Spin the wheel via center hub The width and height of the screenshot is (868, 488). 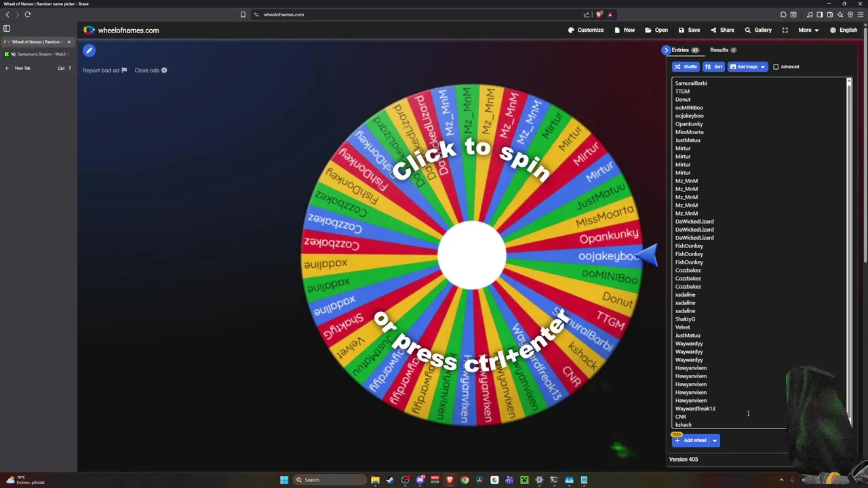[x=472, y=256]
